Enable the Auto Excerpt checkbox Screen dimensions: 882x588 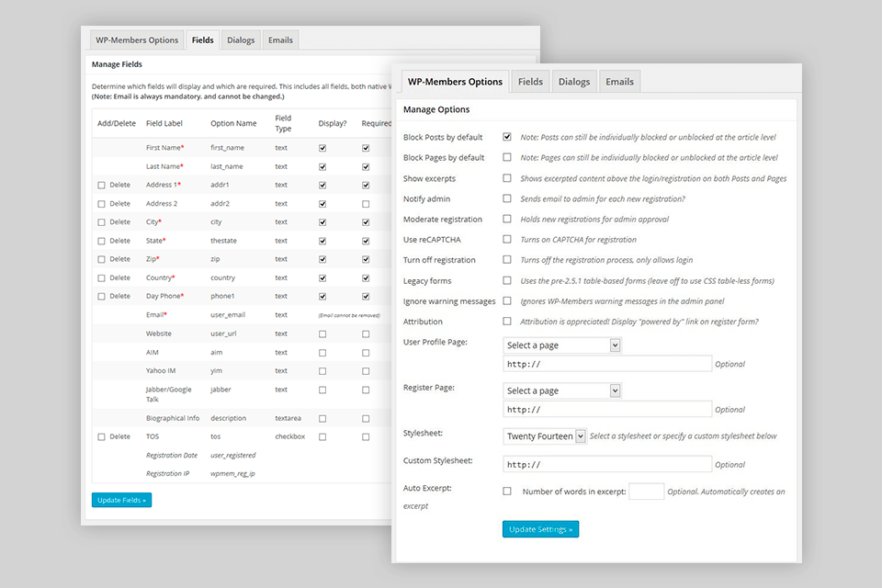[x=507, y=492]
